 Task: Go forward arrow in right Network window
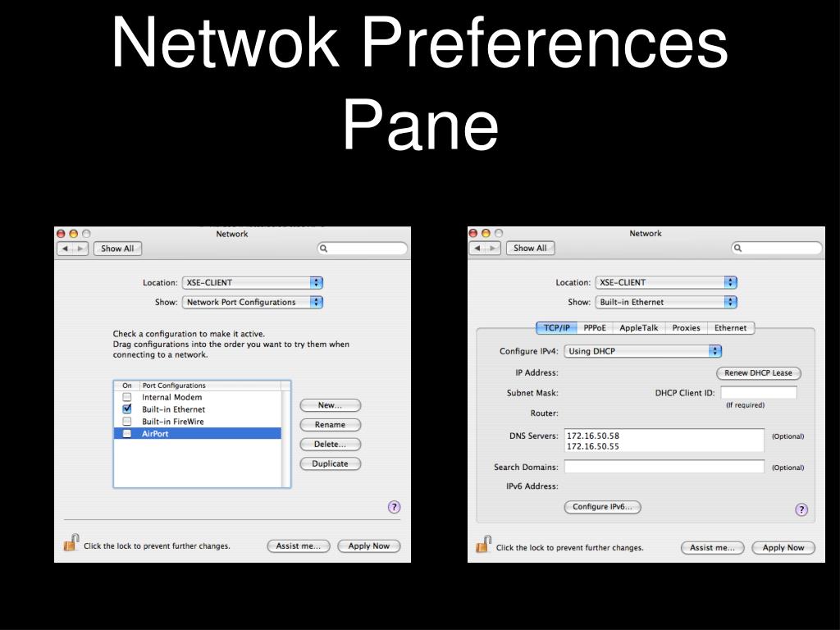(x=493, y=248)
